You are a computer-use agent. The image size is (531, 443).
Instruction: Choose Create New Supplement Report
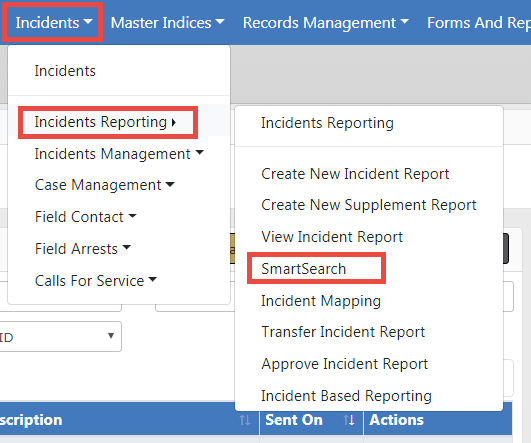pyautogui.click(x=369, y=205)
